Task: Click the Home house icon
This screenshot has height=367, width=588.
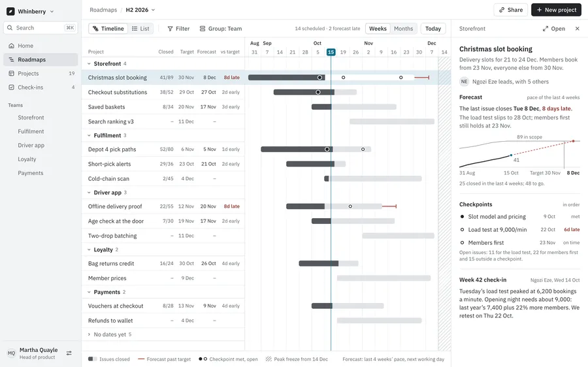Action: [11, 46]
